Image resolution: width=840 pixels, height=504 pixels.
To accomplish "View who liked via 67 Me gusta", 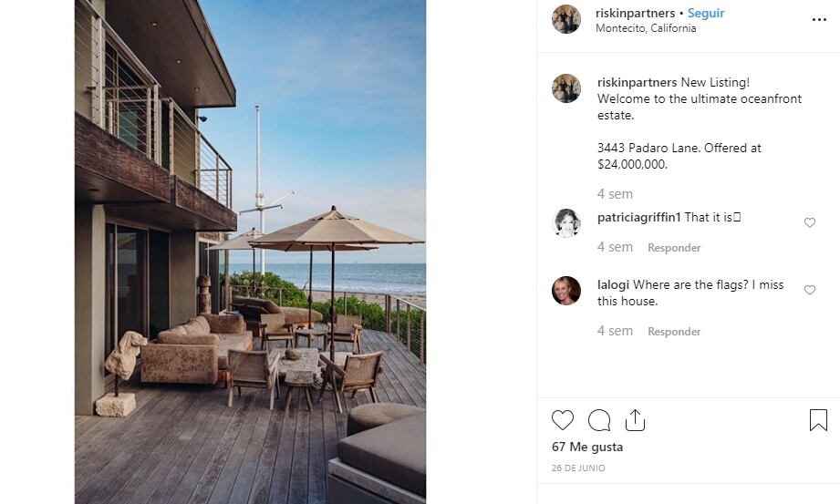I will pos(587,447).
